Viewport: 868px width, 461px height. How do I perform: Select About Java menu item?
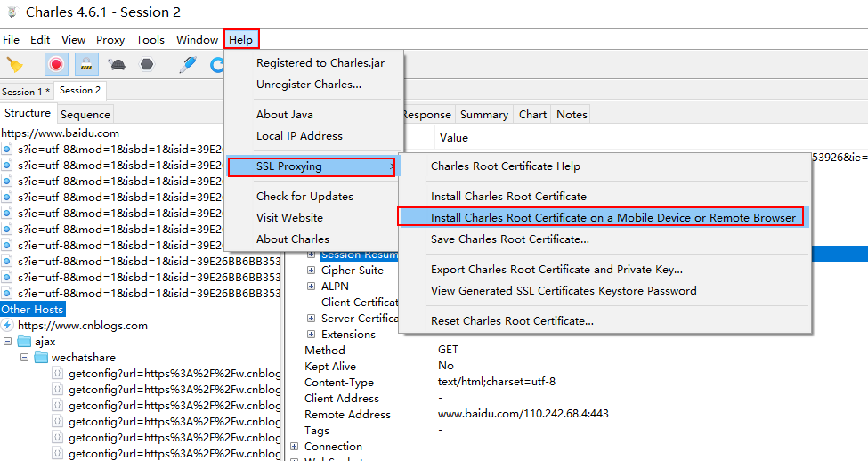pyautogui.click(x=314, y=115)
